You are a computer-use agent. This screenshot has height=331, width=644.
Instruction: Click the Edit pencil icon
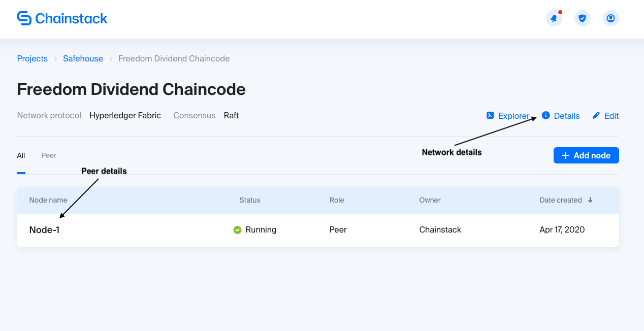(x=596, y=115)
